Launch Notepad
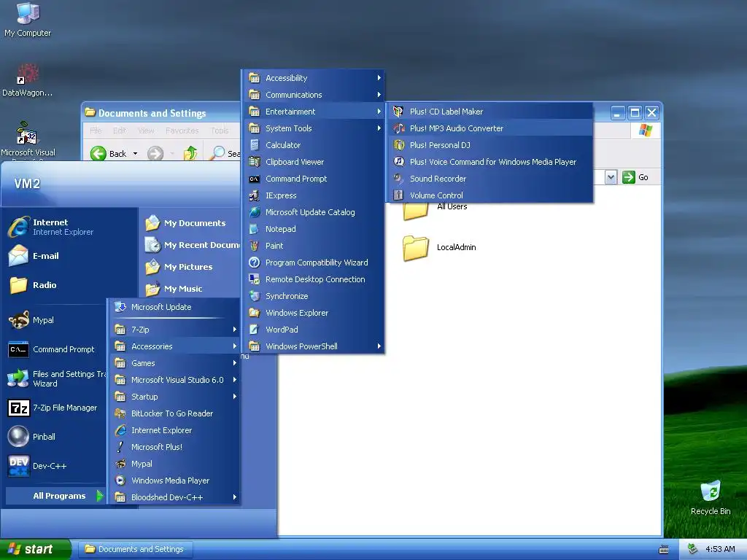Viewport: 747px width, 560px height. [314, 229]
